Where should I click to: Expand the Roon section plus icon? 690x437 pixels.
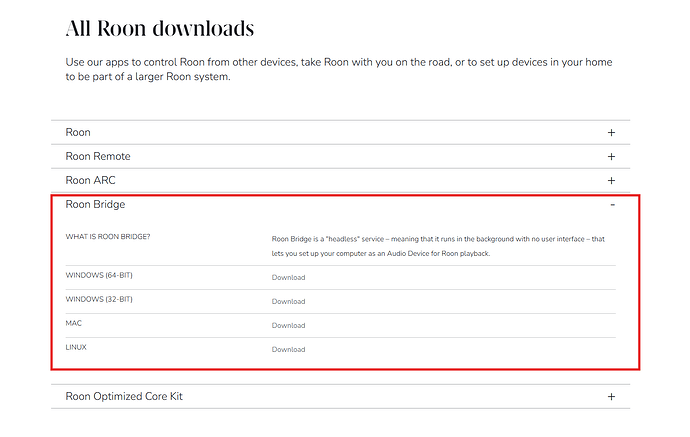tap(611, 132)
